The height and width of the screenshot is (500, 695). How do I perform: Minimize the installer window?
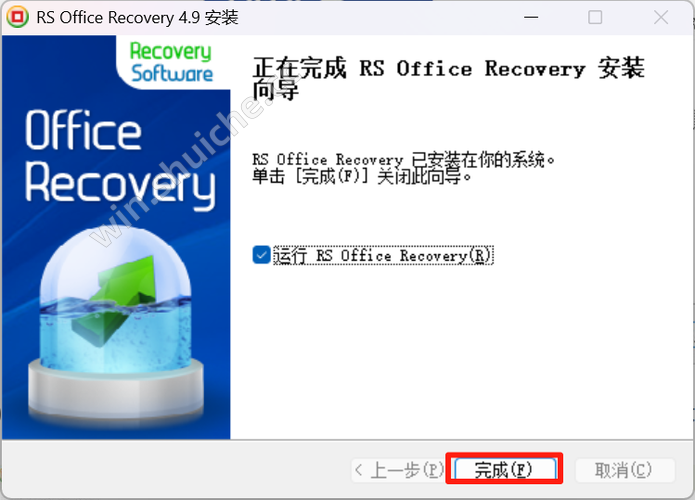pyautogui.click(x=531, y=17)
